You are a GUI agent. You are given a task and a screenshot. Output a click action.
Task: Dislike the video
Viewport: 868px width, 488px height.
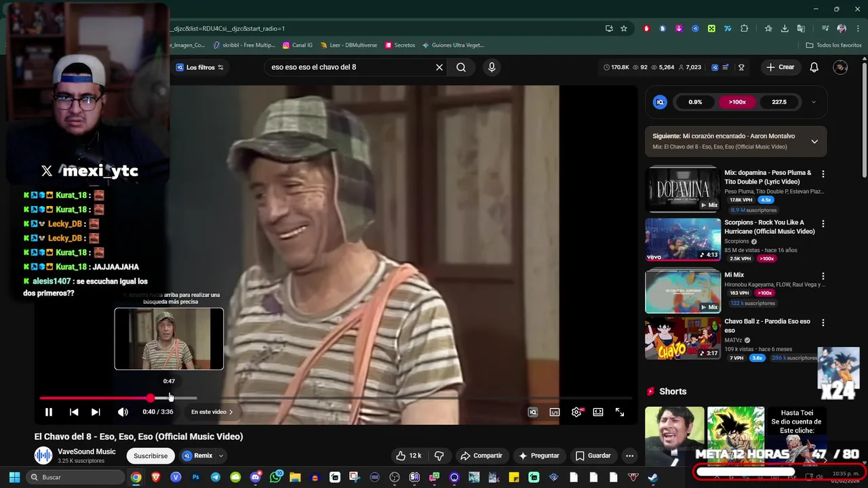[x=439, y=456]
